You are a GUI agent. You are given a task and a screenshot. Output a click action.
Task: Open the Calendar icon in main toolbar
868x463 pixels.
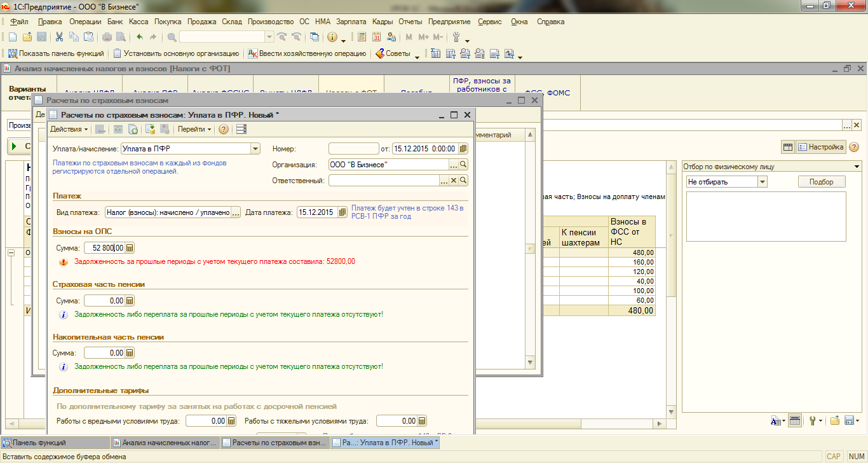(377, 37)
